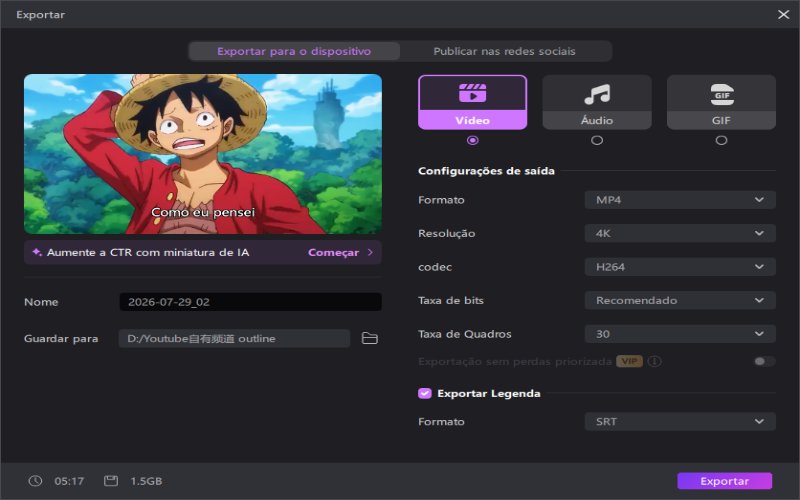Screen dimensions: 800x500
Task: Open the codec H264 dropdown
Action: (680, 267)
